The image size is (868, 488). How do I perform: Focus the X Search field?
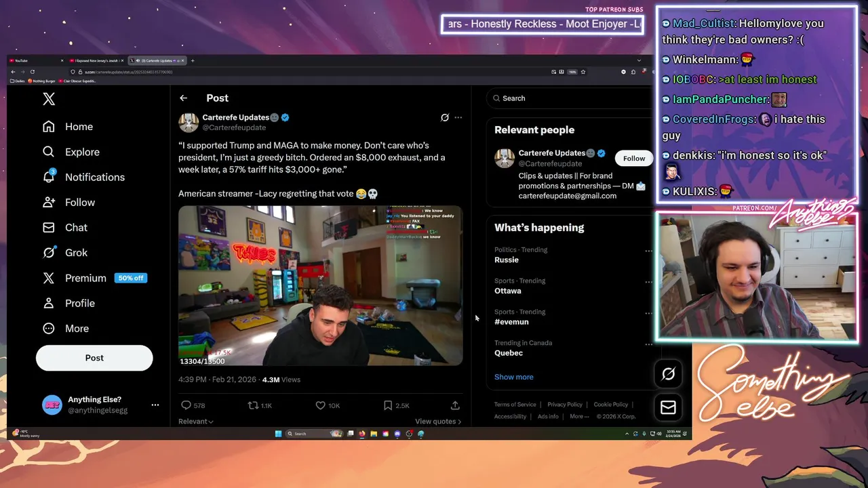coord(570,98)
